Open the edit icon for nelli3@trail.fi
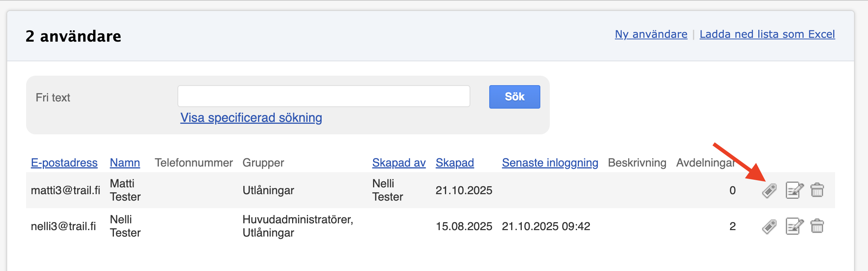This screenshot has width=868, height=271. [795, 226]
